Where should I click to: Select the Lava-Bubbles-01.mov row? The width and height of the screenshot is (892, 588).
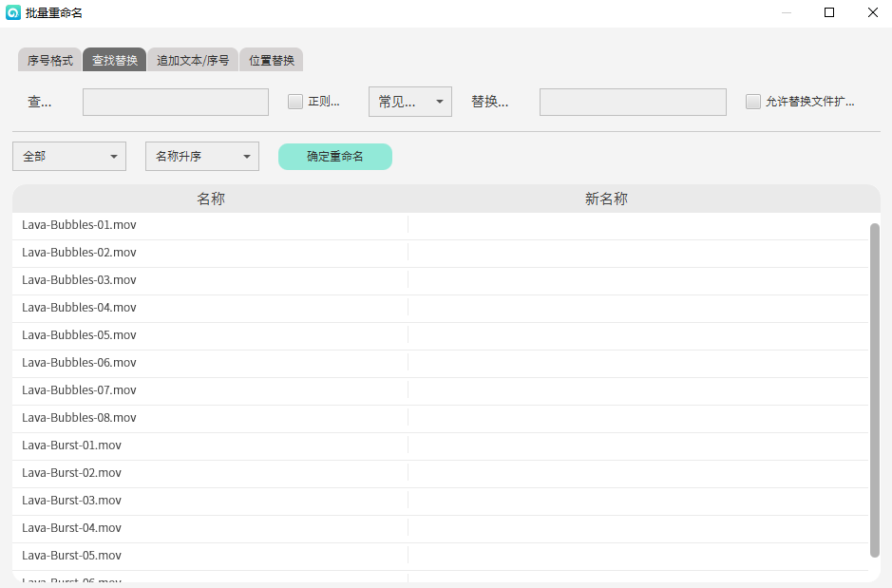(441, 225)
